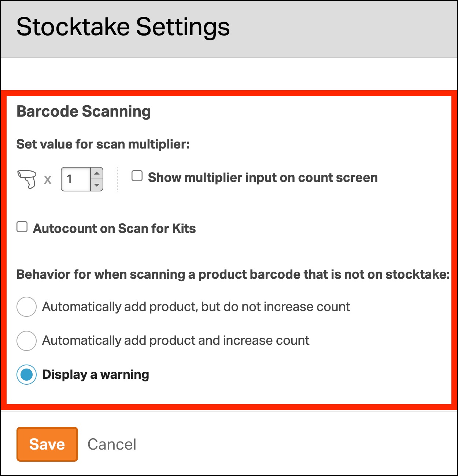This screenshot has height=476, width=458.
Task: Click the Cancel link
Action: [x=112, y=444]
